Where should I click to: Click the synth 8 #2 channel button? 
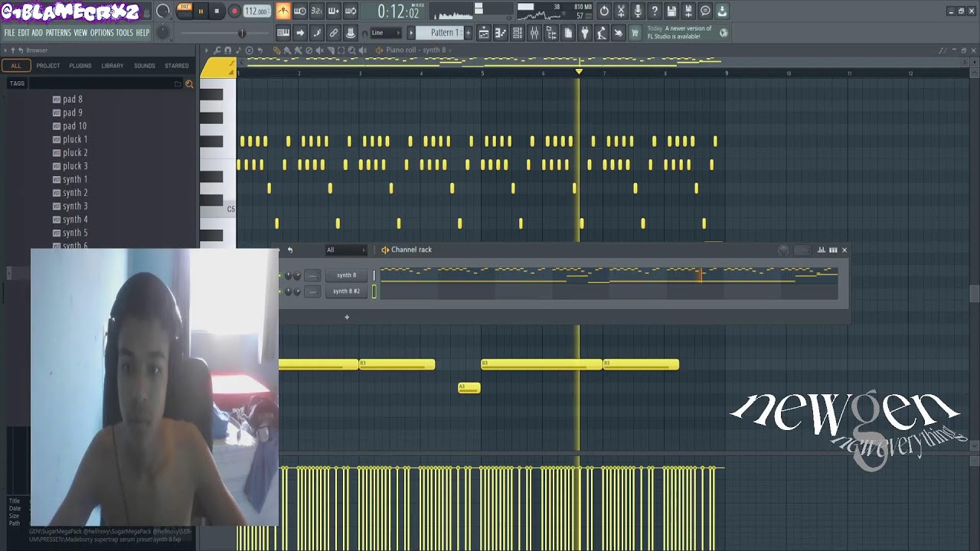click(x=346, y=292)
